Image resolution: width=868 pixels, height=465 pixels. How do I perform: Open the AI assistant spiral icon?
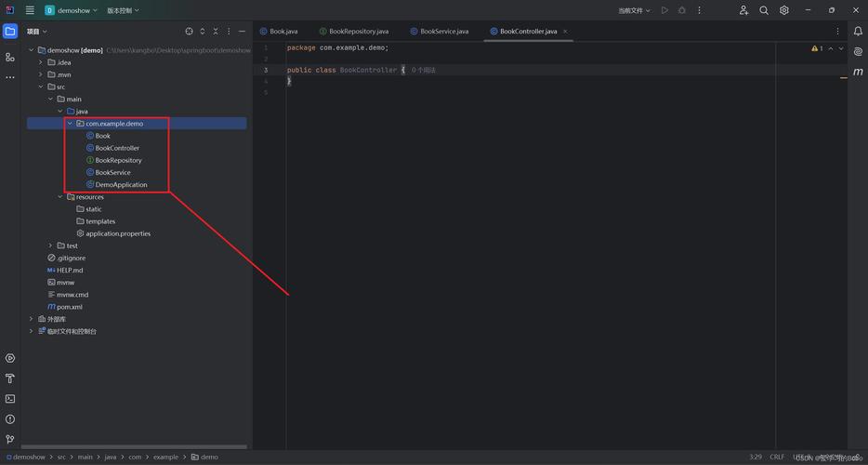click(858, 51)
